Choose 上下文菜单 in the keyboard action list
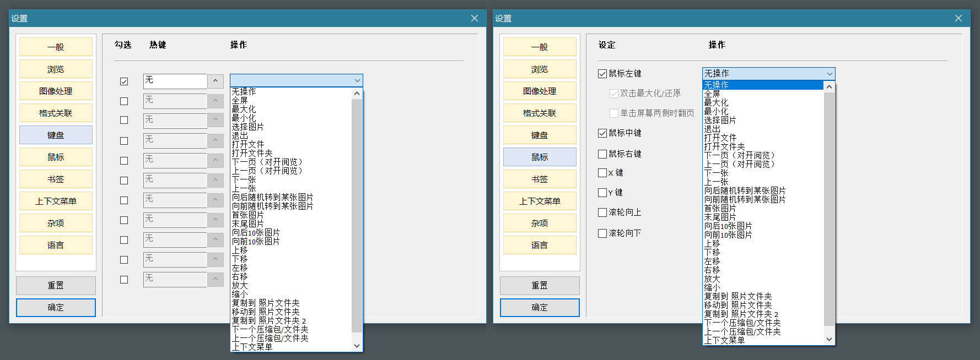This screenshot has width=980, height=360. (x=291, y=347)
